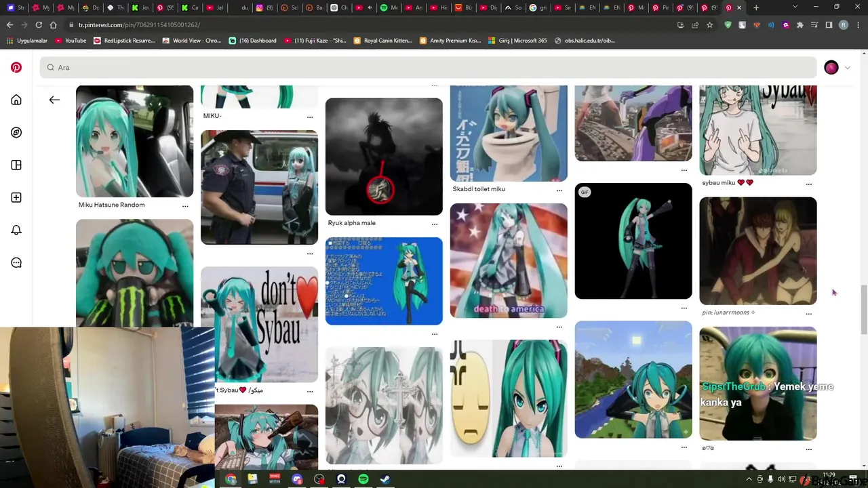Viewport: 868px width, 488px height.
Task: Click the Ara search field
Action: 428,67
